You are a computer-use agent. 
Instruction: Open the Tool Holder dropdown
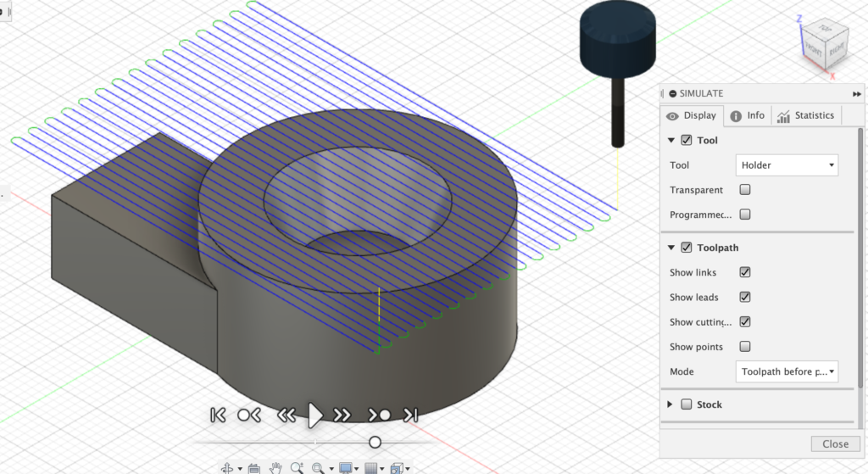click(x=787, y=165)
